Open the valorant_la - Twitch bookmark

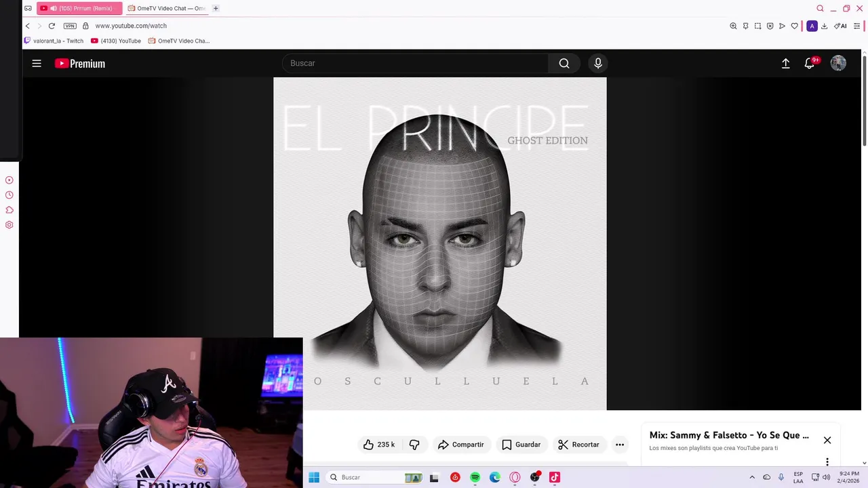coord(54,41)
